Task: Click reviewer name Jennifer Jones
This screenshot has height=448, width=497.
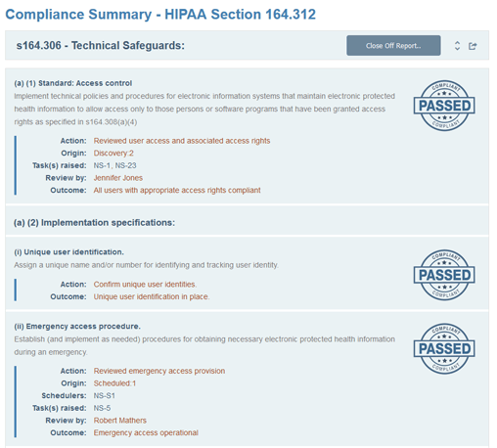Action: pyautogui.click(x=118, y=178)
